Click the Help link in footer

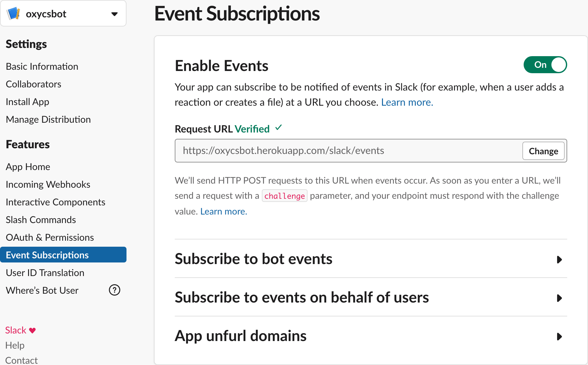pos(15,345)
